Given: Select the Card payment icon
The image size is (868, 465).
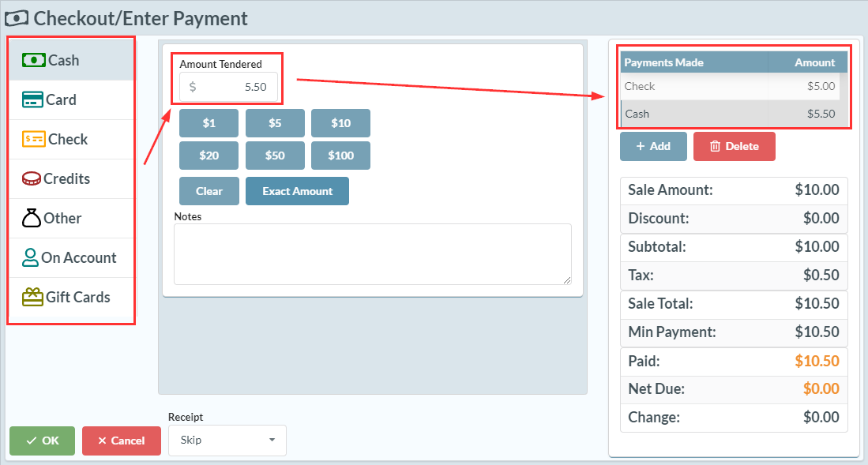Looking at the screenshot, I should (32, 99).
